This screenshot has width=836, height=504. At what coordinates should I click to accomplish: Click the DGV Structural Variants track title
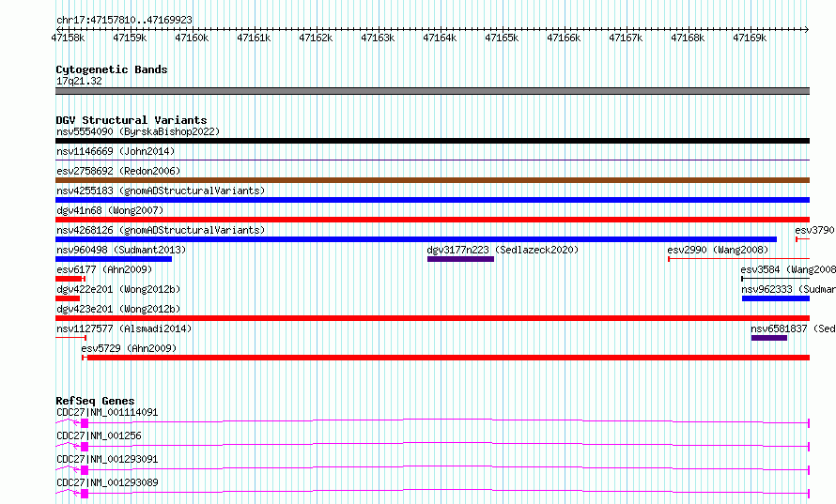tap(132, 120)
